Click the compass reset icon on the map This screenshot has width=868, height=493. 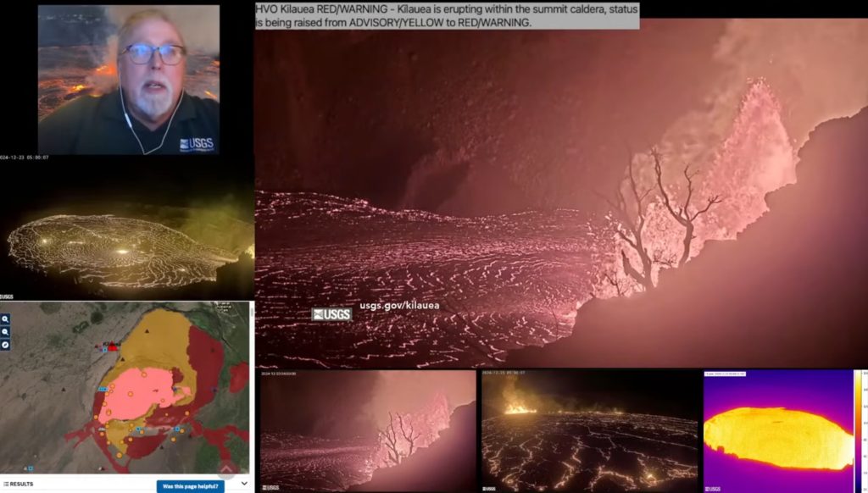[x=5, y=345]
